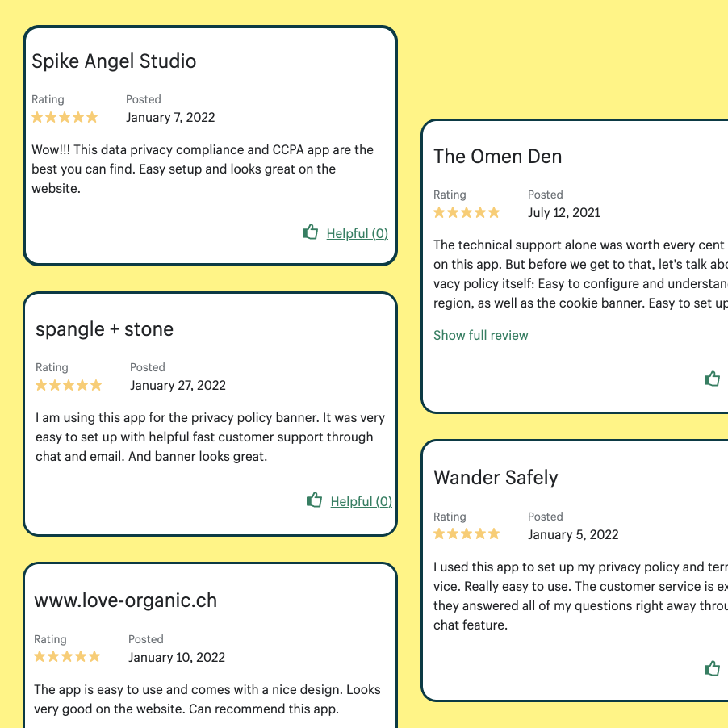The height and width of the screenshot is (728, 728).
Task: Click the January 7, 2022 posted date
Action: point(170,117)
